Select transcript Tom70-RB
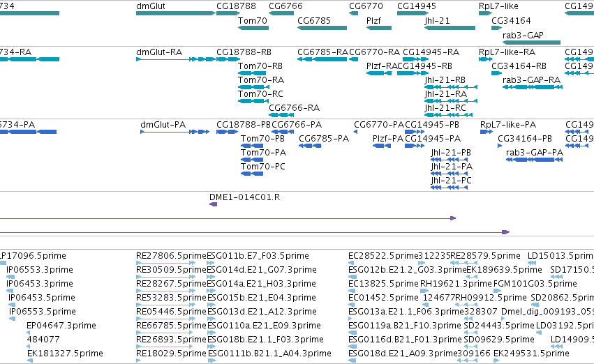The height and width of the screenshot is (364, 594). point(252,73)
